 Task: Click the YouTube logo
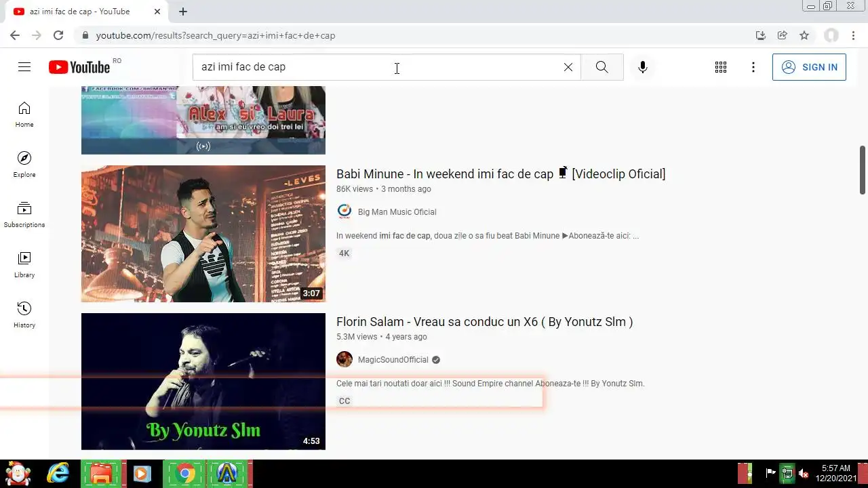coord(79,67)
